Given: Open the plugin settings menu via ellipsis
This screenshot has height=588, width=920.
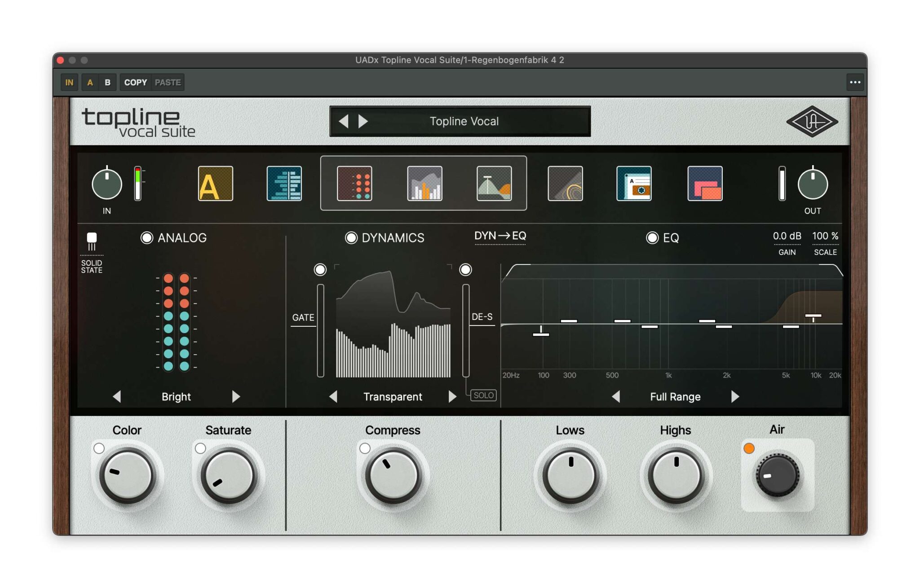Looking at the screenshot, I should pos(855,82).
